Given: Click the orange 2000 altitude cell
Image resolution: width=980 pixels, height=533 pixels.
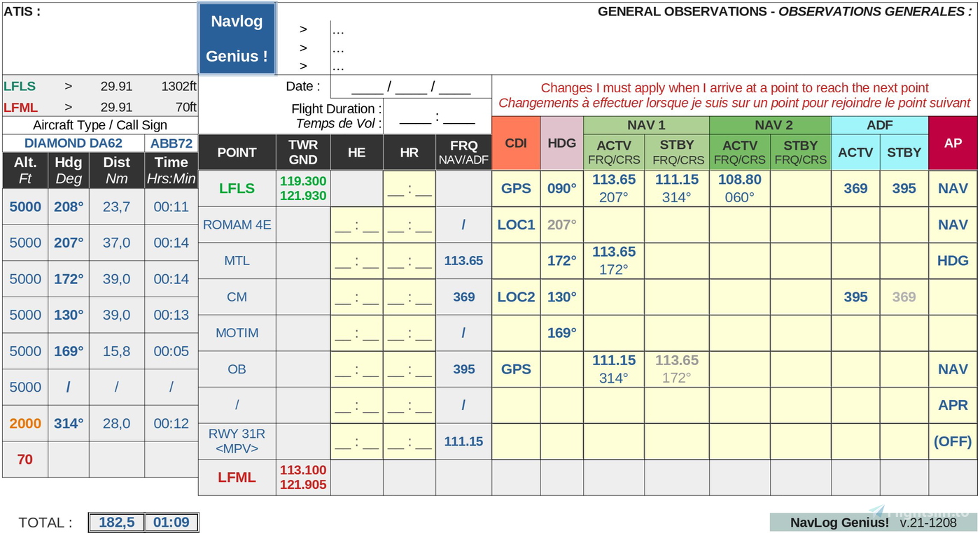Looking at the screenshot, I should click(x=25, y=423).
